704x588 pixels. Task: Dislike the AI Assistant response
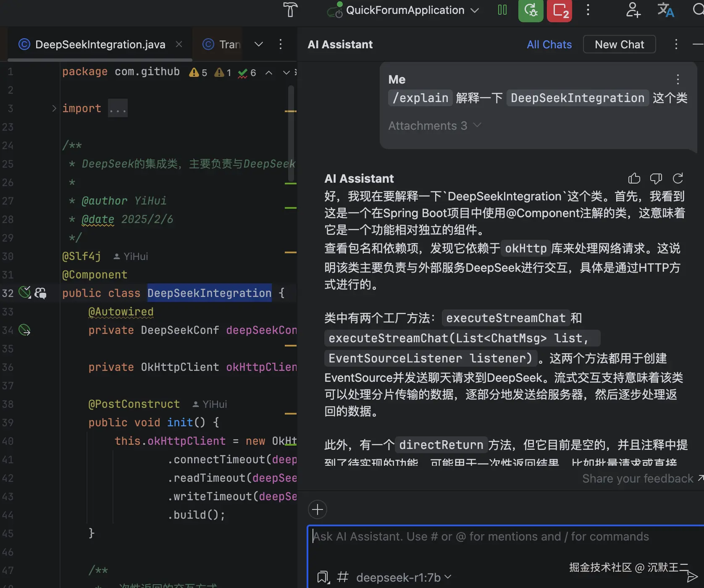coord(656,178)
